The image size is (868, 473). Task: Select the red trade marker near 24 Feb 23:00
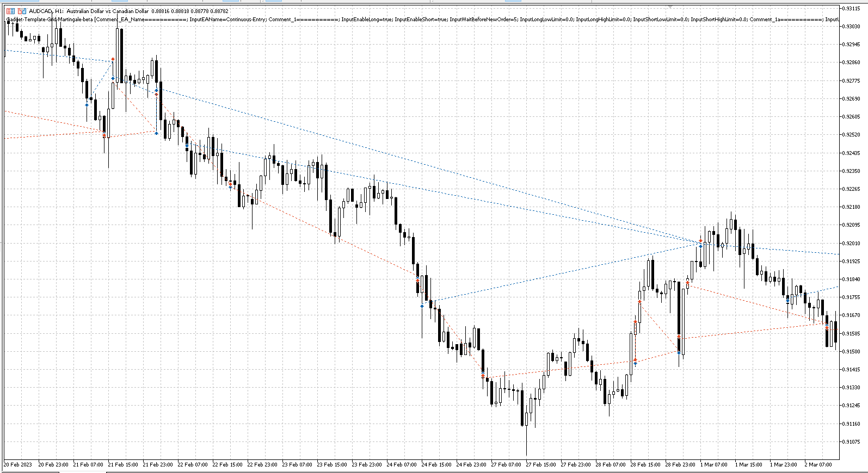[x=483, y=375]
